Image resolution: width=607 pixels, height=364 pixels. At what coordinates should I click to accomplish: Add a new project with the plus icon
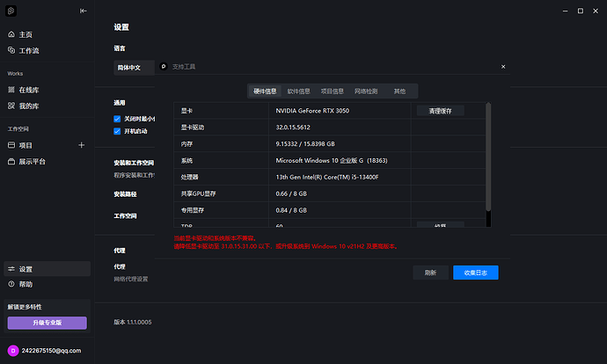pyautogui.click(x=82, y=145)
